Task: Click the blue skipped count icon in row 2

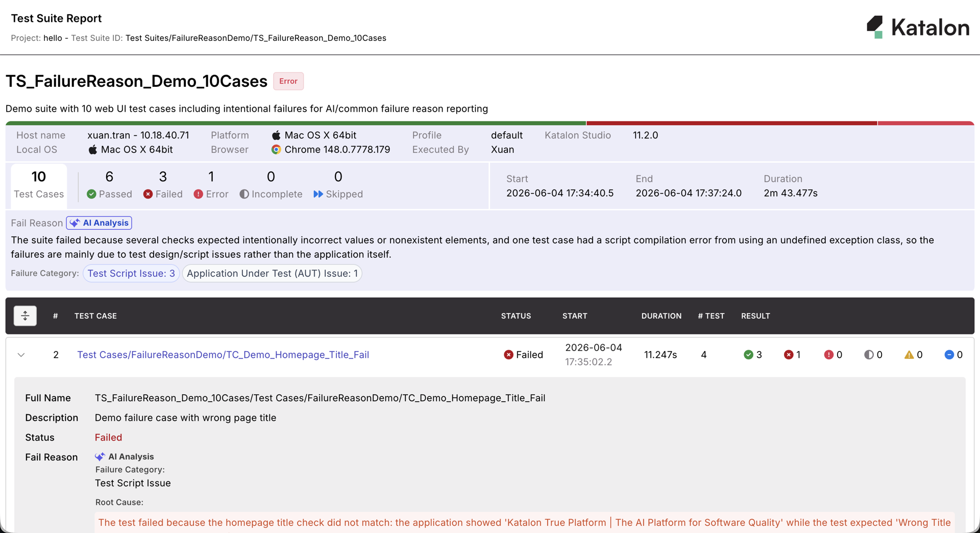Action: [949, 355]
